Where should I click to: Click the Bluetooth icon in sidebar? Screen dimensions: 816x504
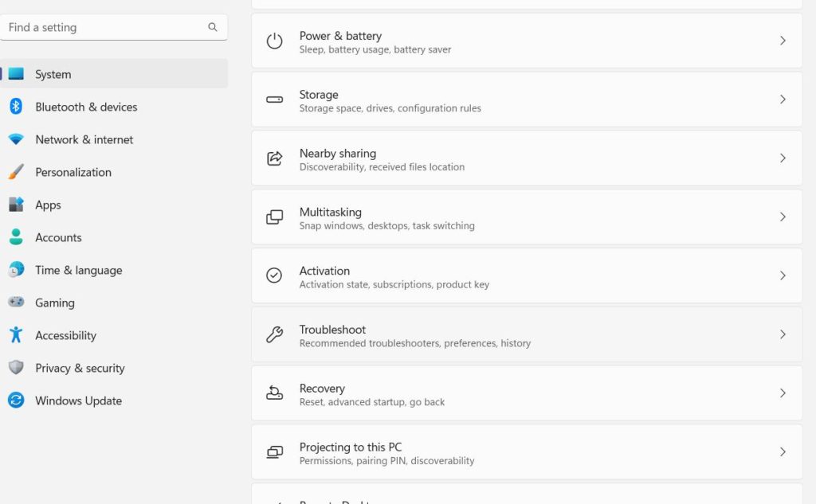(x=16, y=107)
